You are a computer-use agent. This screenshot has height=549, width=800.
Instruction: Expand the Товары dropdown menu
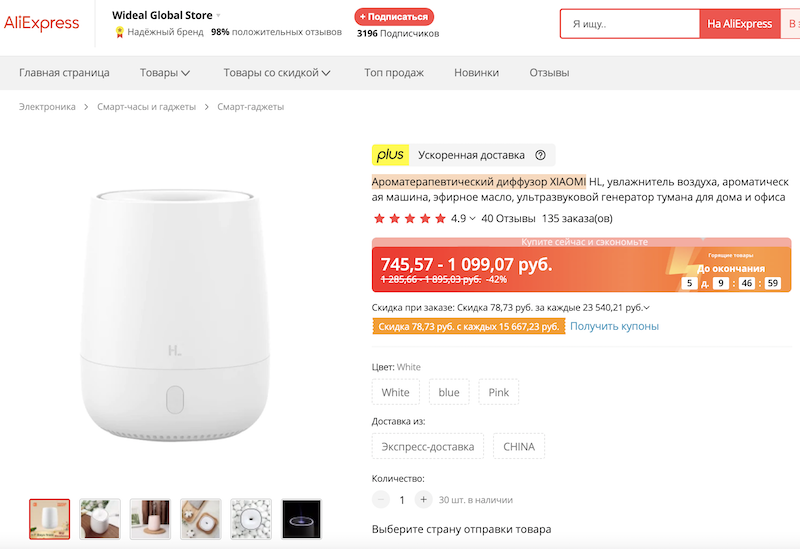coord(165,72)
